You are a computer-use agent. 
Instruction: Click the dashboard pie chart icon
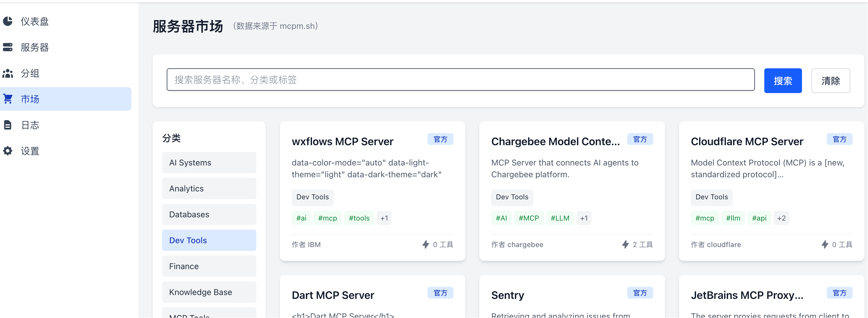point(8,21)
